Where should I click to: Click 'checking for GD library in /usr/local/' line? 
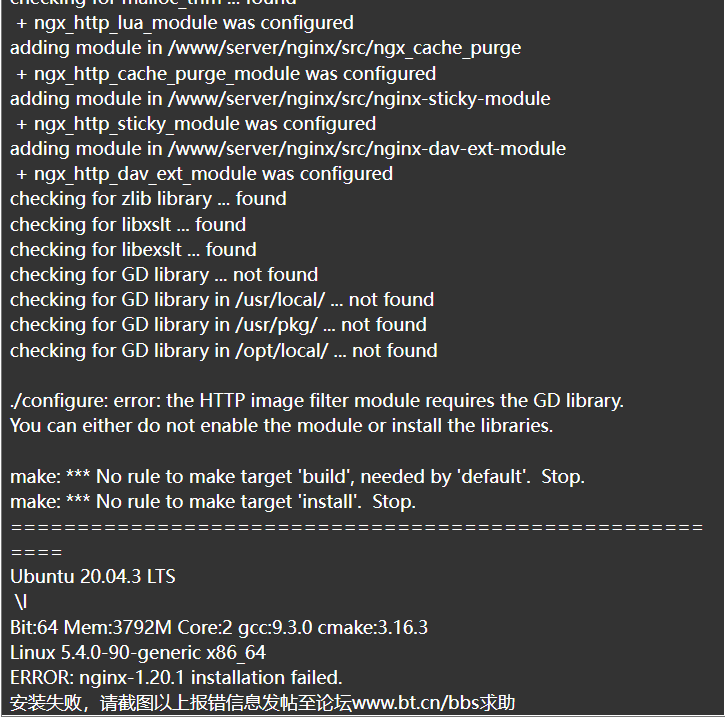222,300
